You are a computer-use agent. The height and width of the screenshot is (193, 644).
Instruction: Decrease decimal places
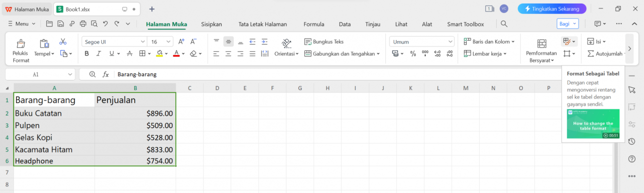click(x=449, y=53)
